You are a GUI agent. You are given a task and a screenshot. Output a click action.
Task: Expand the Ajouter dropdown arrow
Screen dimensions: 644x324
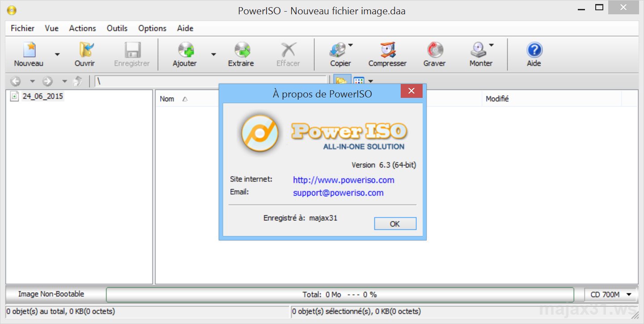click(213, 55)
